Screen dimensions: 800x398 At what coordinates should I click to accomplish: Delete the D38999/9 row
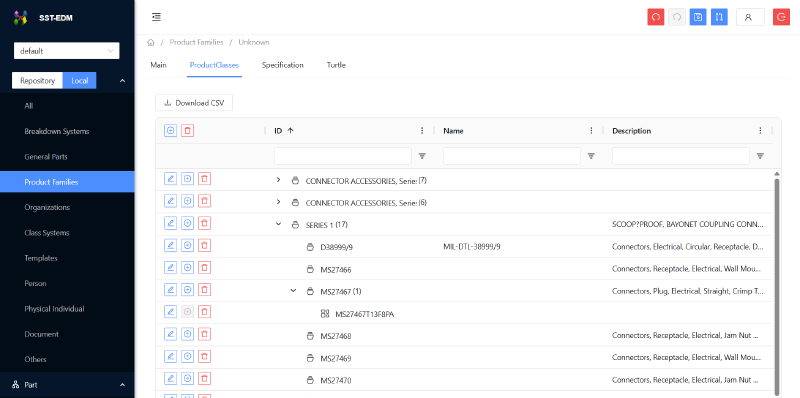point(204,245)
